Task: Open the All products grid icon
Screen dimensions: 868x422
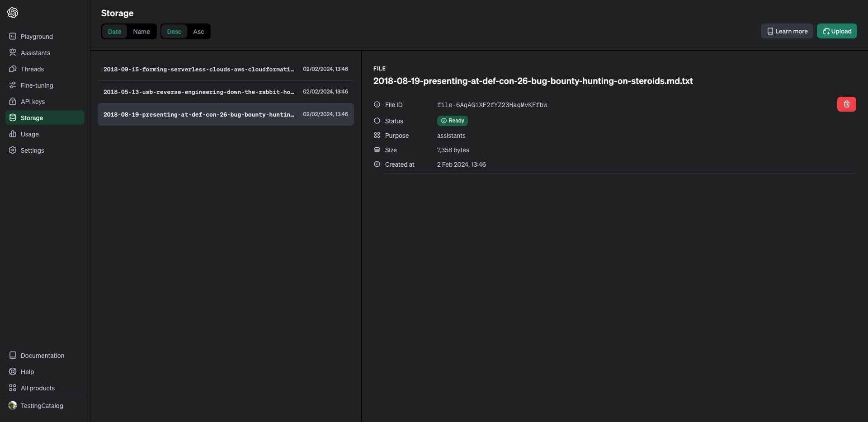Action: 13,388
